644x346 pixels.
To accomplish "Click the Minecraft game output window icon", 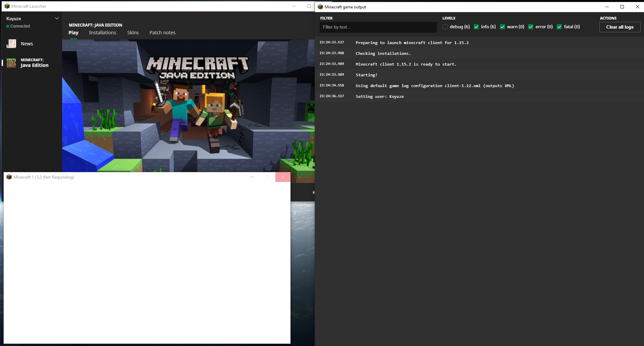I will [x=320, y=7].
